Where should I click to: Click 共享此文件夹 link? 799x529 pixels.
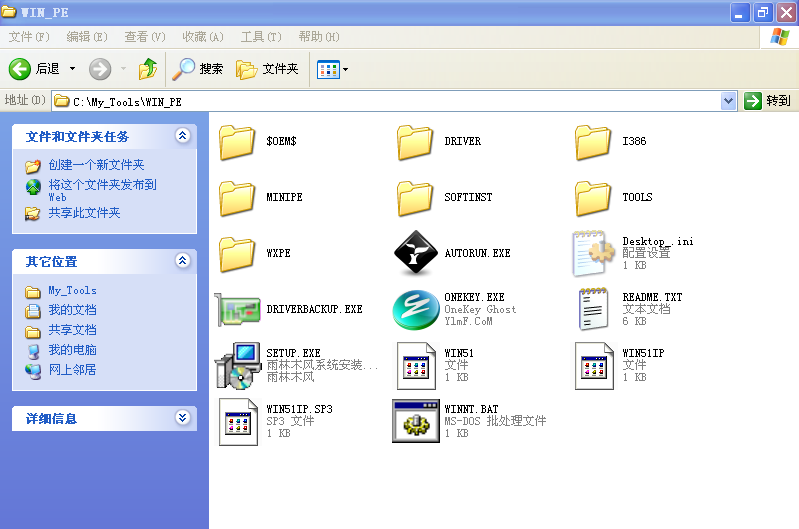click(x=84, y=213)
